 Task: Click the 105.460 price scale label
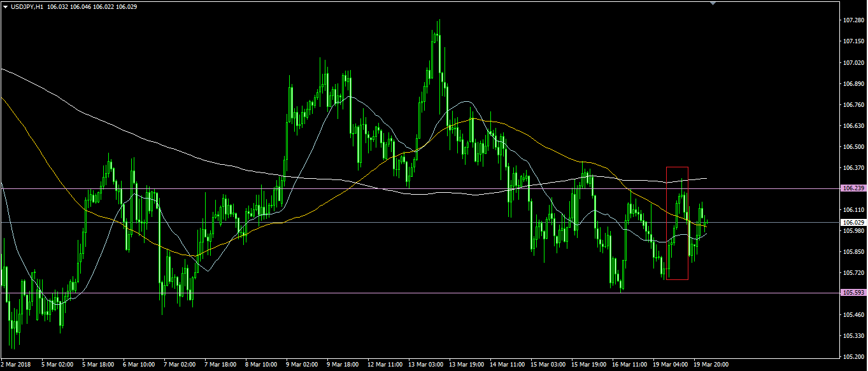click(853, 314)
